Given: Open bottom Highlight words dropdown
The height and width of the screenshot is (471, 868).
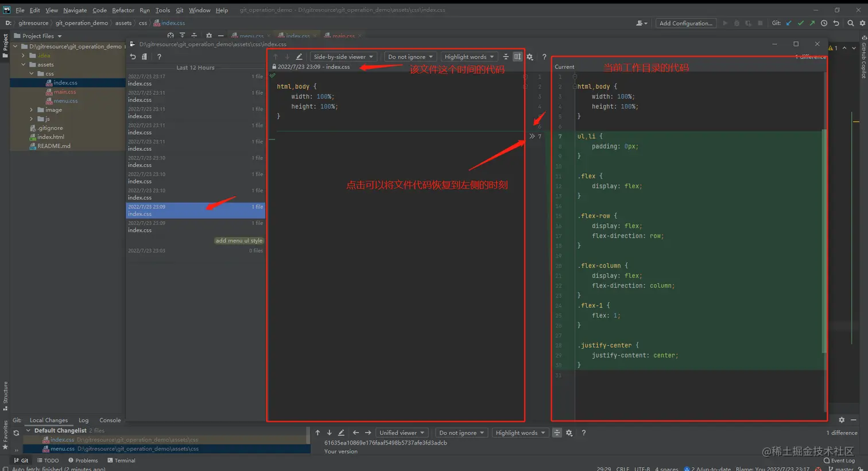Looking at the screenshot, I should [x=520, y=433].
